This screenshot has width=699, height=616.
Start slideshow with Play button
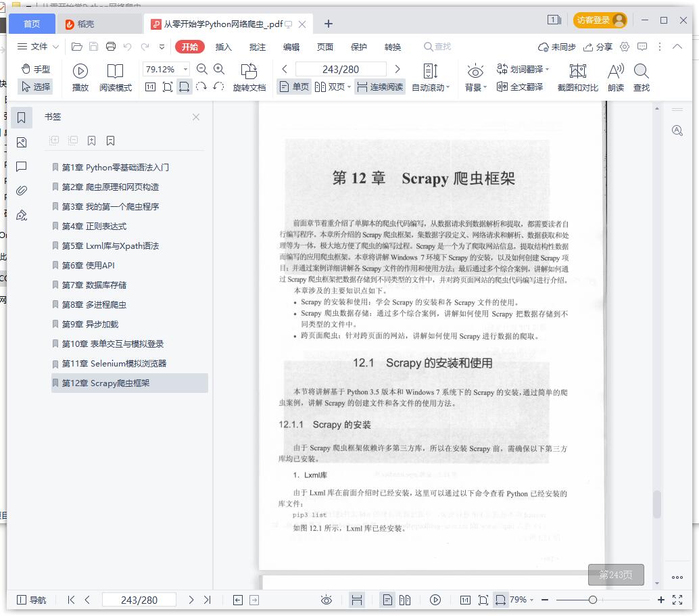pos(80,78)
